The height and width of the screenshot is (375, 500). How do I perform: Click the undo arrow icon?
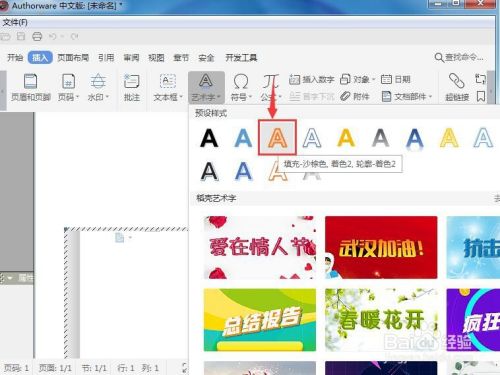53,36
